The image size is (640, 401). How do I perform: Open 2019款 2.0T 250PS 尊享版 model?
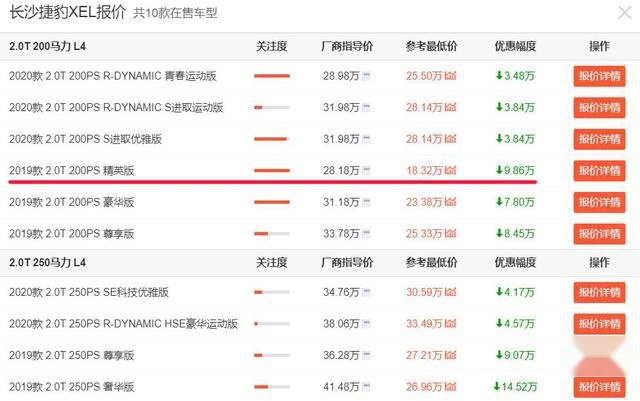[71, 355]
